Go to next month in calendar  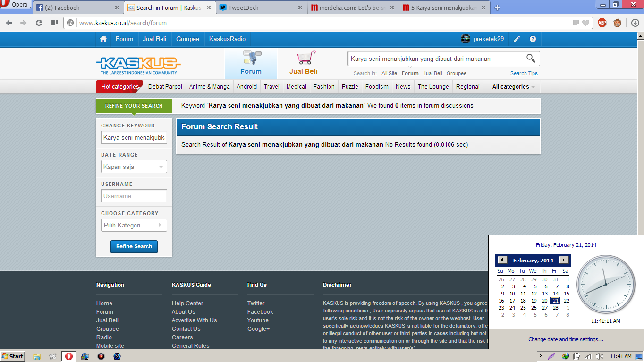click(563, 260)
